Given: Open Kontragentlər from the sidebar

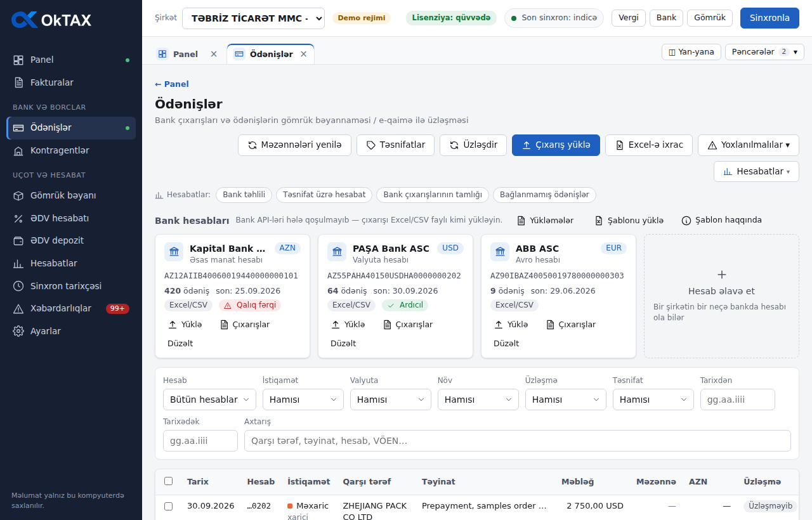Looking at the screenshot, I should point(71,150).
